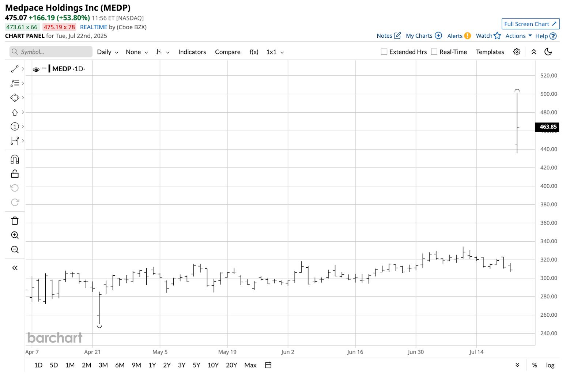Toggle log scale

tap(550, 365)
